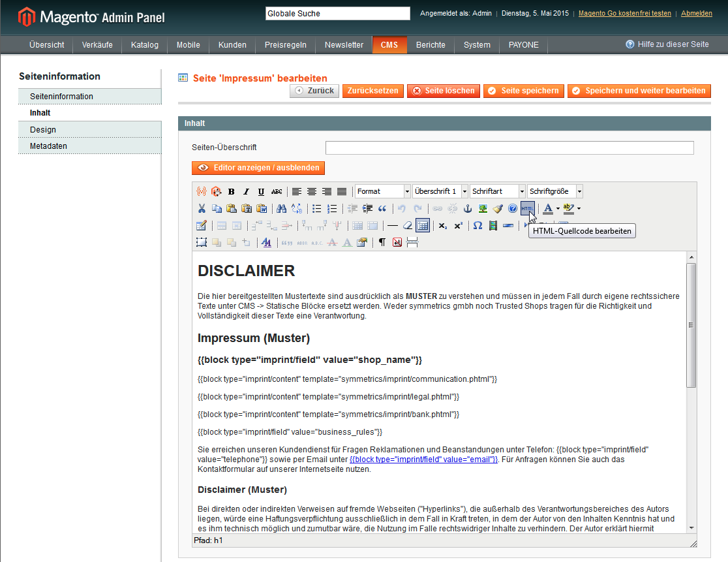The width and height of the screenshot is (728, 562).
Task: Click the Insert Widget icon in editor toolbar
Action: (x=217, y=191)
